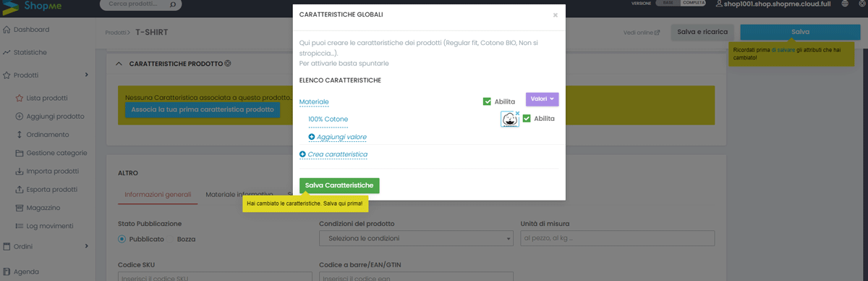Open the user account icon in header

pyautogui.click(x=719, y=4)
